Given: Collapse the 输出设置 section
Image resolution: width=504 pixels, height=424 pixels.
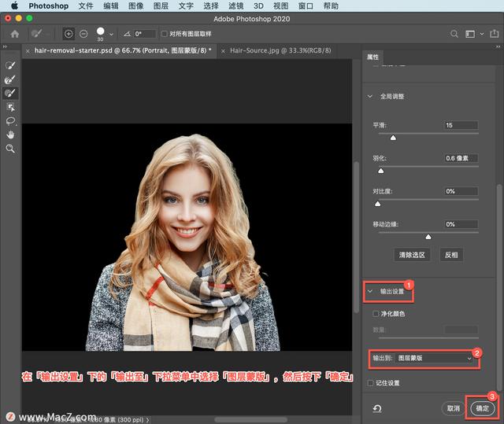Looking at the screenshot, I should point(370,291).
